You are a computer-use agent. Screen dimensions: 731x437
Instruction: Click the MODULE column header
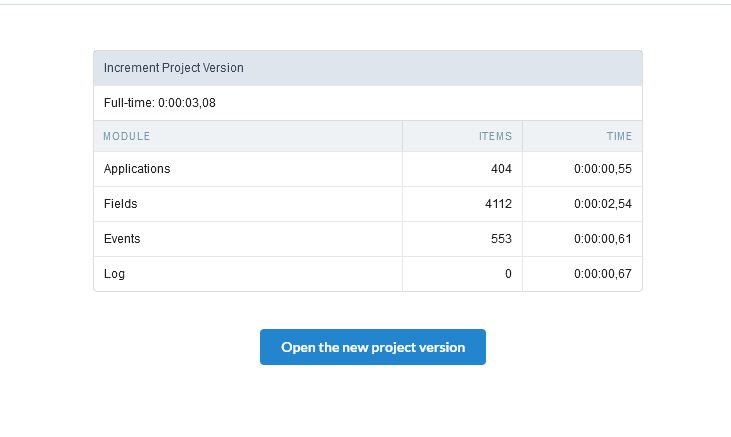[126, 136]
